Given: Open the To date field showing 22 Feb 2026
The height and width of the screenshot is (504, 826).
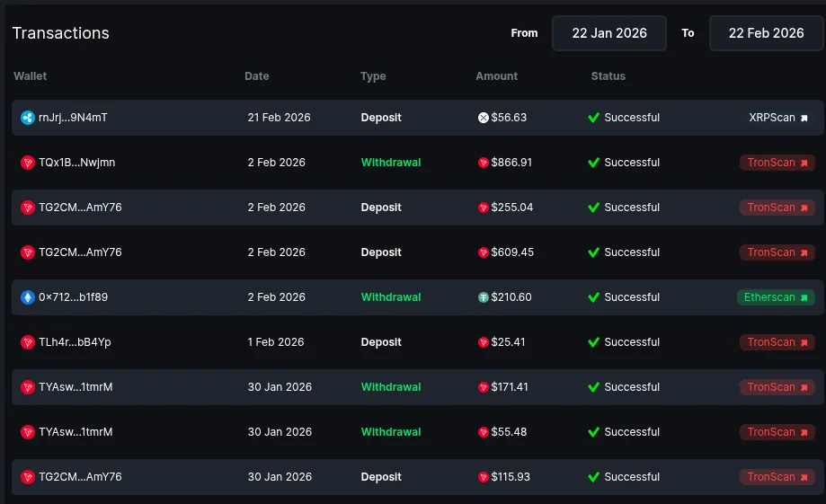Looking at the screenshot, I should point(767,33).
